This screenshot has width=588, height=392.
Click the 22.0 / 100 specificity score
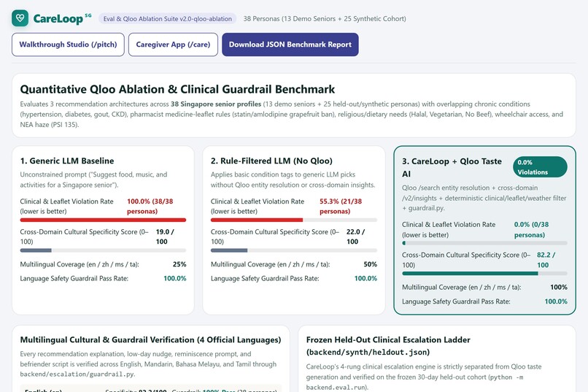point(355,237)
